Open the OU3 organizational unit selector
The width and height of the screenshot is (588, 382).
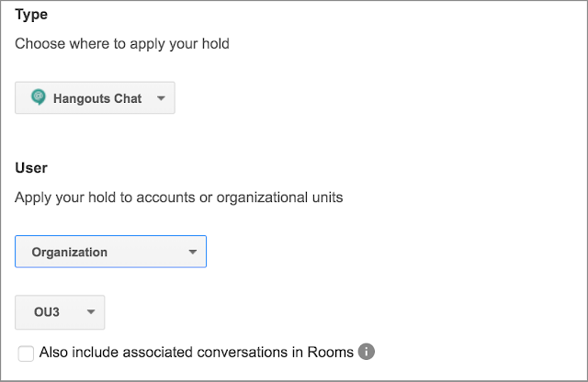click(x=61, y=312)
